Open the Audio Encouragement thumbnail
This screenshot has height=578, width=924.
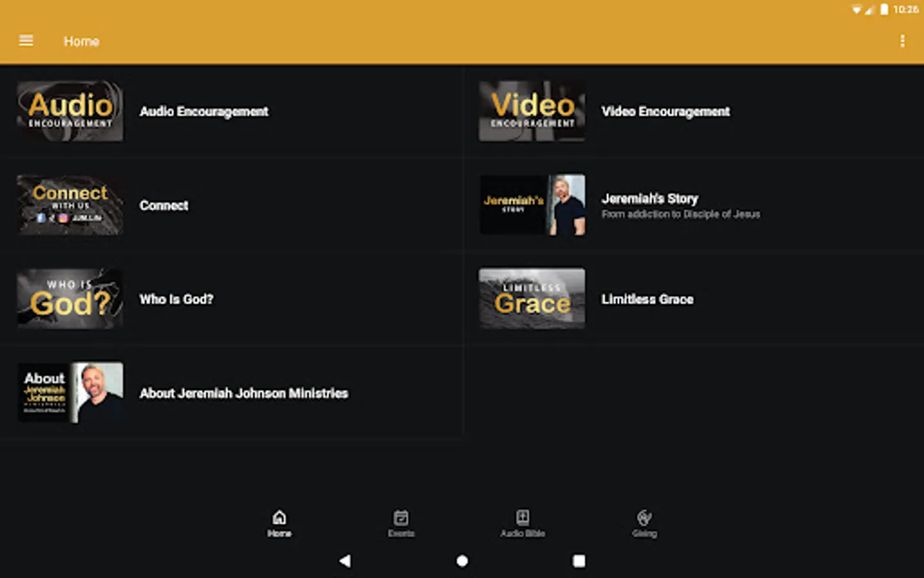click(70, 111)
